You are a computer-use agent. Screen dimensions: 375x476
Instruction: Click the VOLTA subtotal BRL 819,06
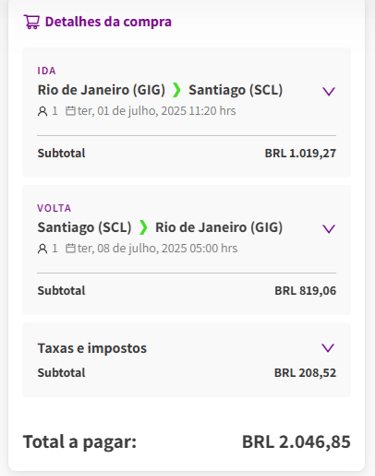pyautogui.click(x=305, y=291)
